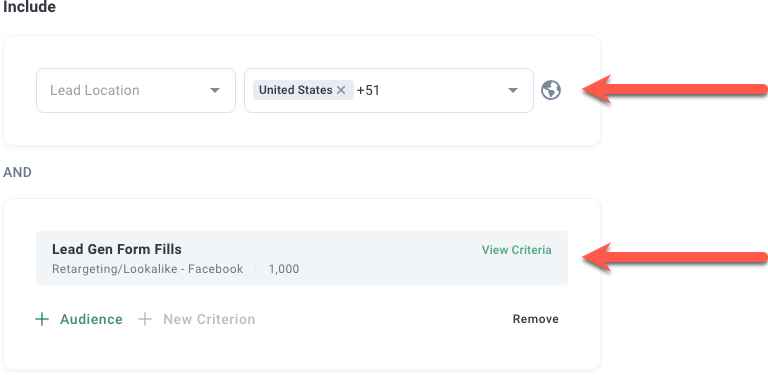Click the +51 additional locations indicator

(368, 90)
